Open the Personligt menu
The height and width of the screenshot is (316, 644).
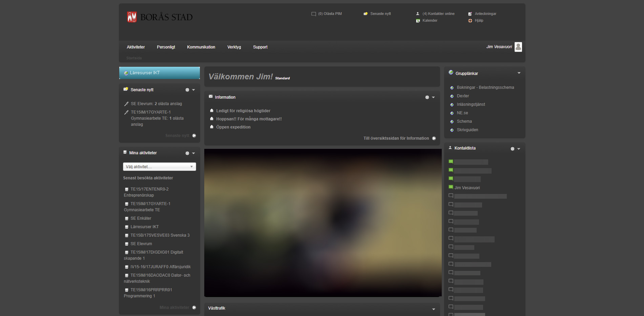coord(166,47)
